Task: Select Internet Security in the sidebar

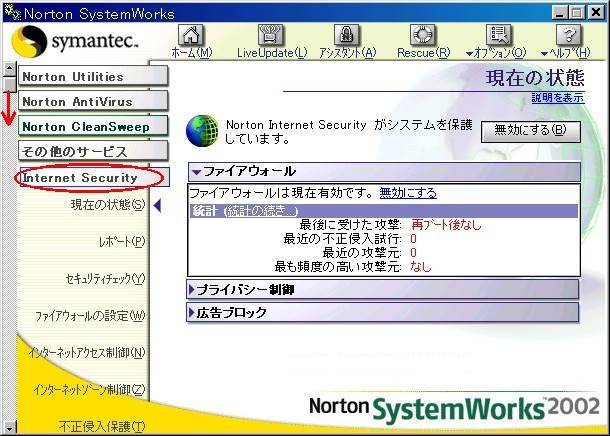Action: (94, 178)
